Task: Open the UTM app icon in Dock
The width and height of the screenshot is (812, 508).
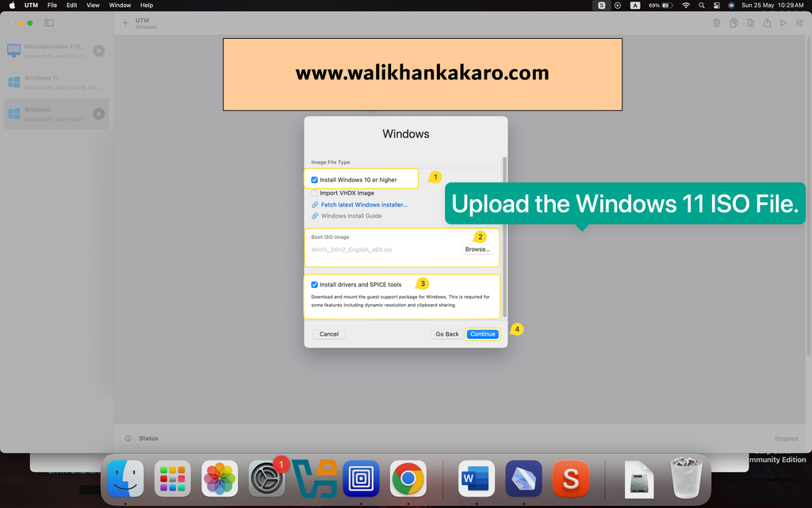Action: pos(361,479)
